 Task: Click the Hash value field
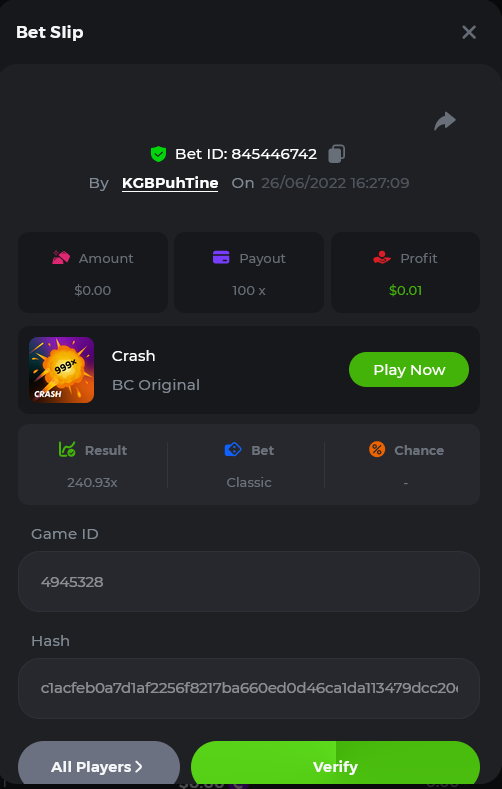coord(249,688)
